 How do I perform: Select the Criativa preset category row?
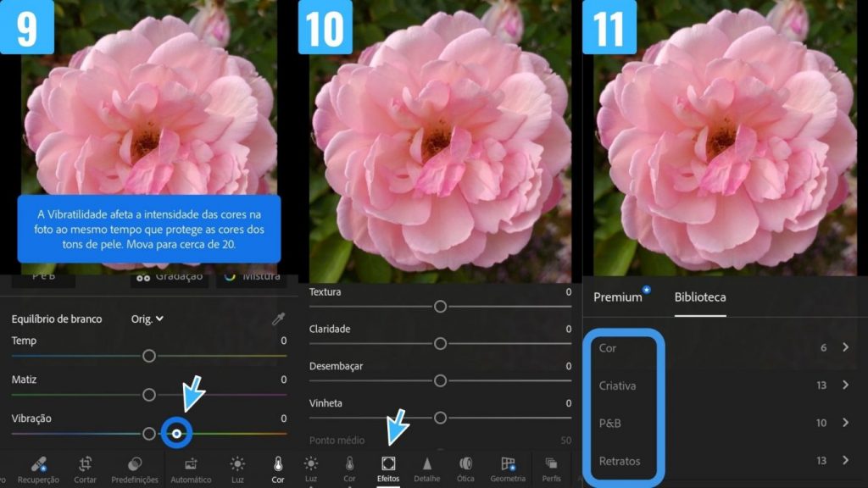(x=726, y=385)
